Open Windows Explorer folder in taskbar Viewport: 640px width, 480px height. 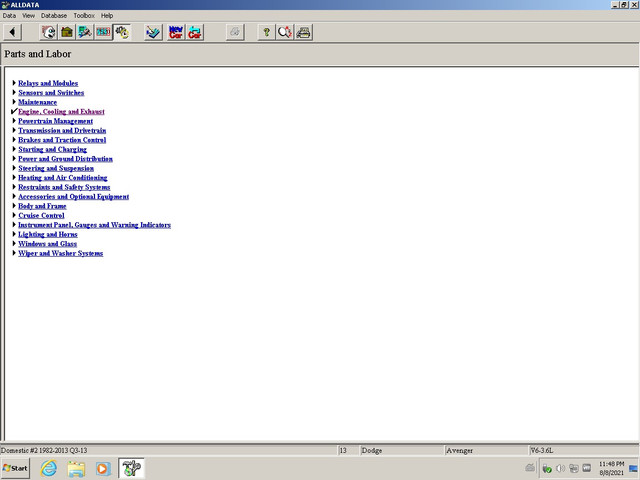pos(76,468)
